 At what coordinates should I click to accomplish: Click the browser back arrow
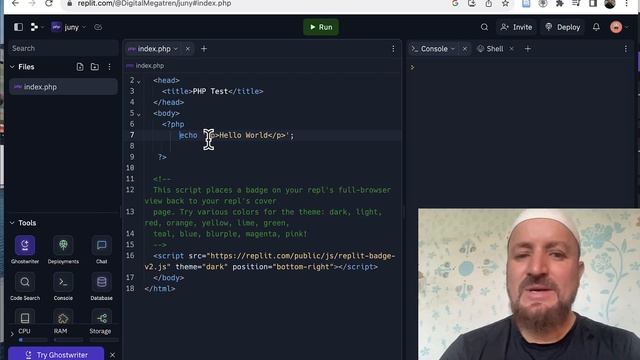[x=15, y=3]
